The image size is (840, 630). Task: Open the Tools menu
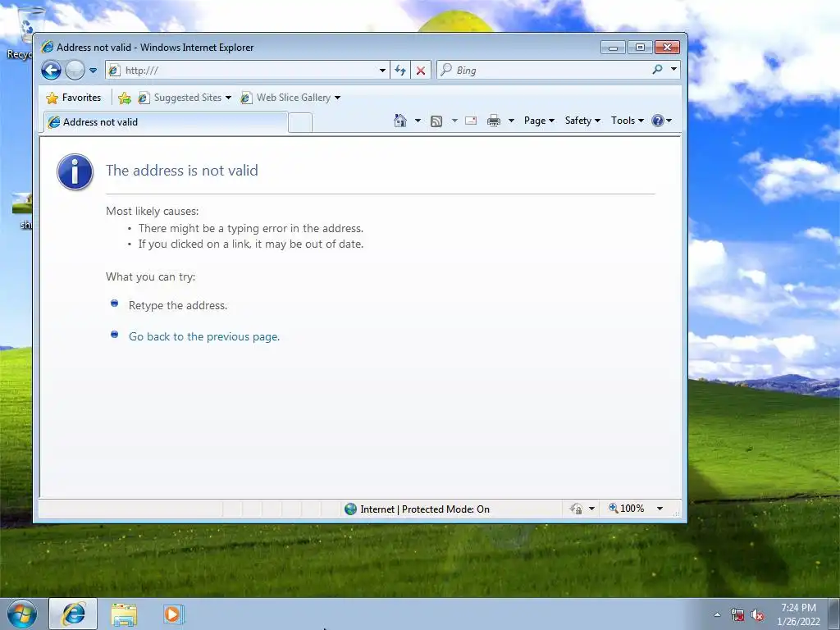[x=628, y=121]
